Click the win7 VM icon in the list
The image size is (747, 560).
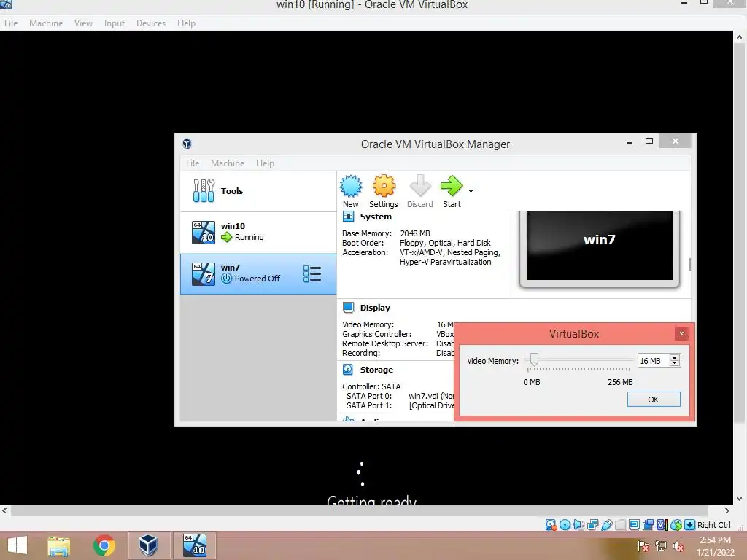pos(204,274)
